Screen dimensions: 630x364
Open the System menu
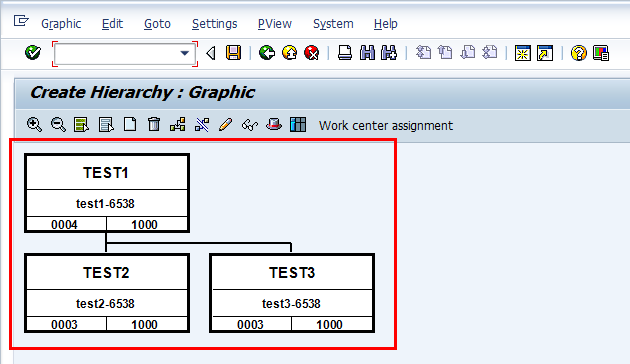(x=333, y=24)
